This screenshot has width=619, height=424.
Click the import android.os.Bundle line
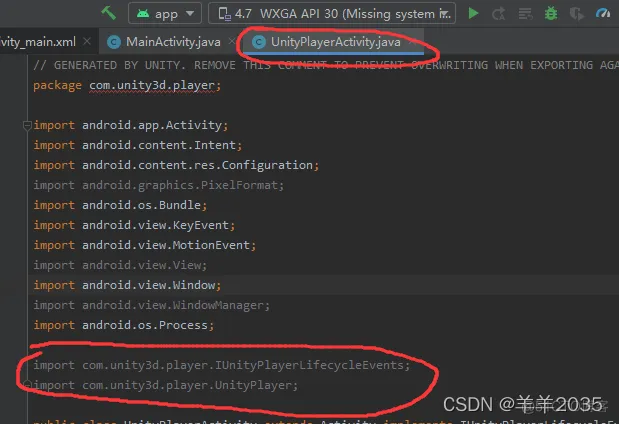[120, 205]
